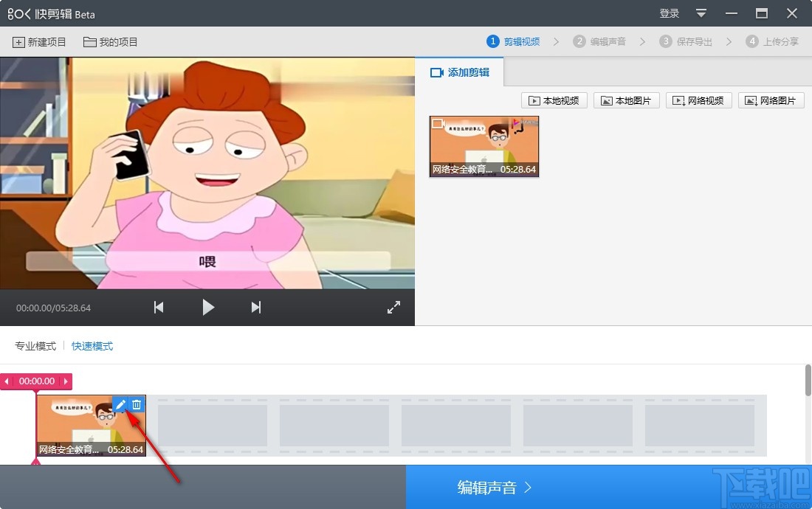Viewport: 812px width, 509px height.
Task: Expand preview to fullscreen
Action: (393, 308)
